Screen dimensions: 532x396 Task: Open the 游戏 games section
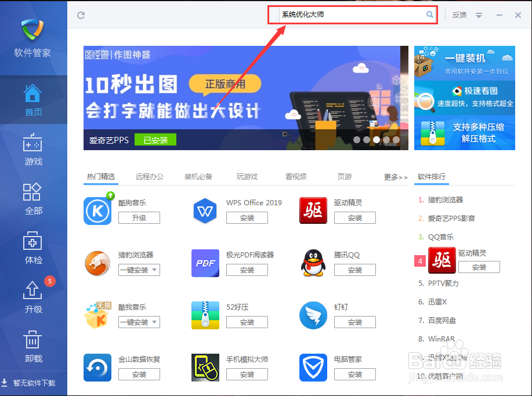click(33, 149)
